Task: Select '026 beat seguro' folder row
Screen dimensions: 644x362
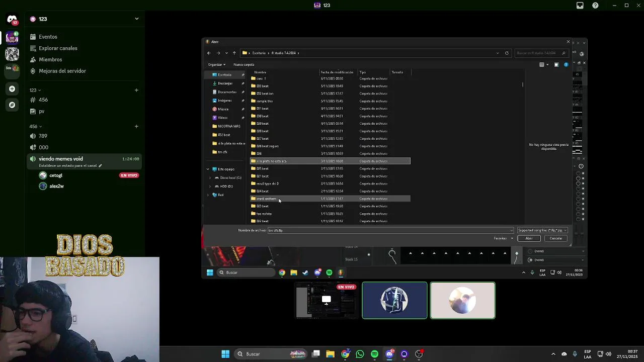Action: [x=330, y=146]
